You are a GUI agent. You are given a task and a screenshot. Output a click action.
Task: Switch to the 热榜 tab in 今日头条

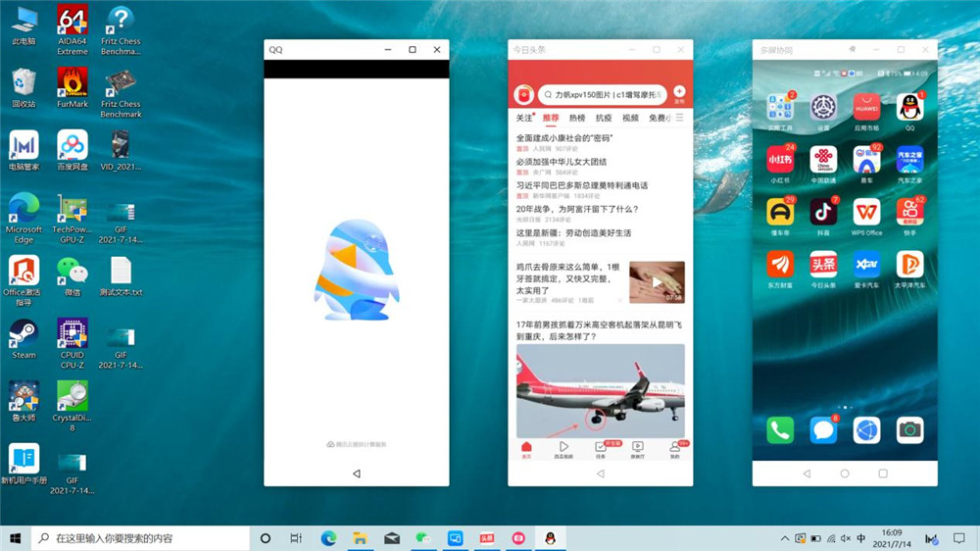click(577, 118)
